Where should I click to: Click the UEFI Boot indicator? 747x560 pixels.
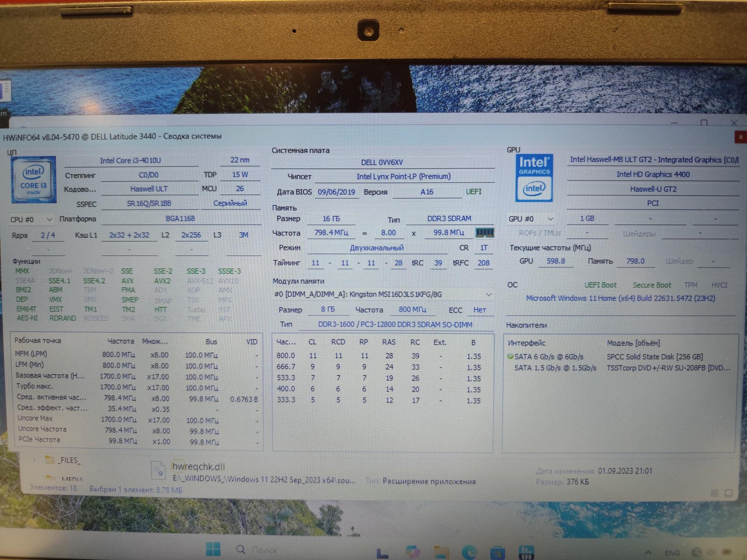pyautogui.click(x=600, y=285)
